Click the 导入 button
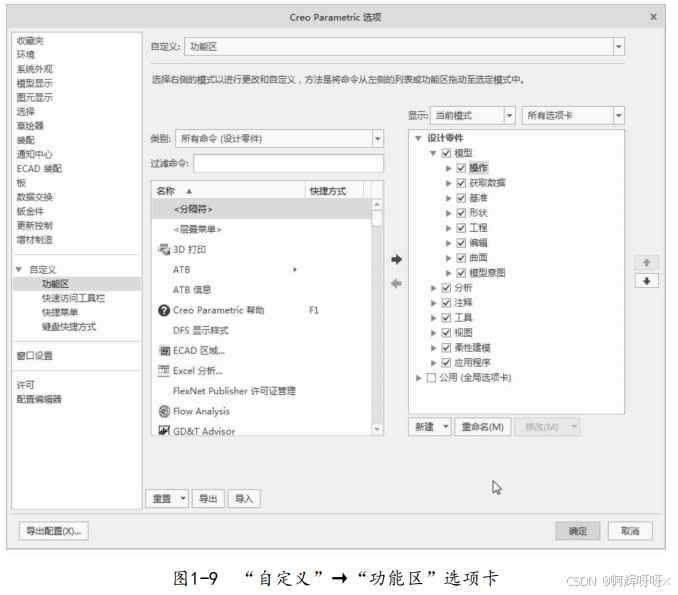Screen dimensions: 678x595 [x=244, y=499]
